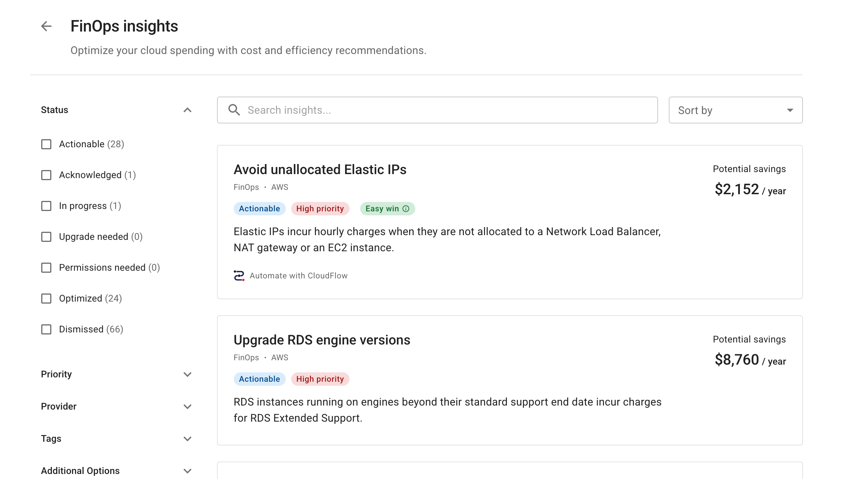Click the back arrow icon
Image resolution: width=868 pixels, height=479 pixels.
pyautogui.click(x=46, y=26)
